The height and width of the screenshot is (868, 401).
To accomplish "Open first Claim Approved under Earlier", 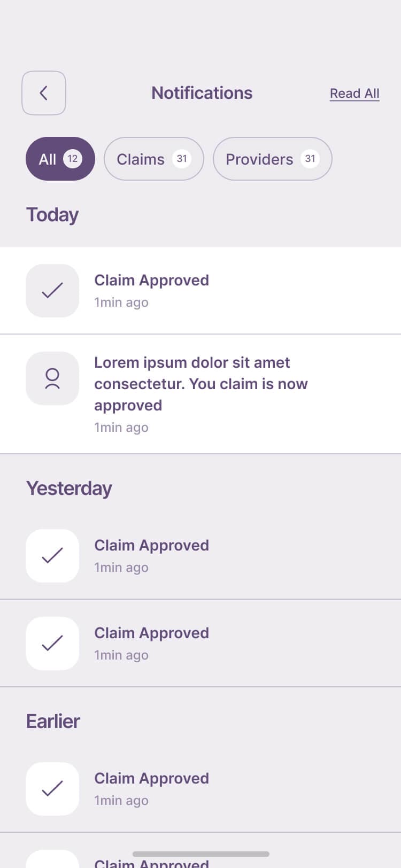I will pyautogui.click(x=151, y=778).
